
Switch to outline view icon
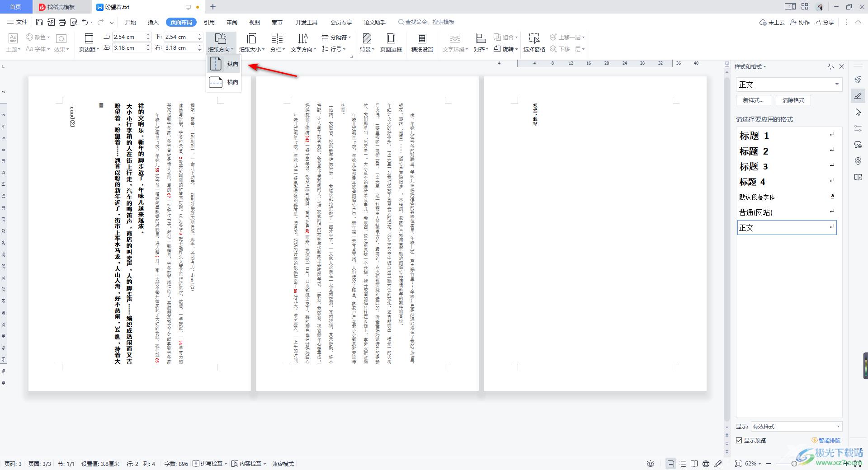click(683, 464)
